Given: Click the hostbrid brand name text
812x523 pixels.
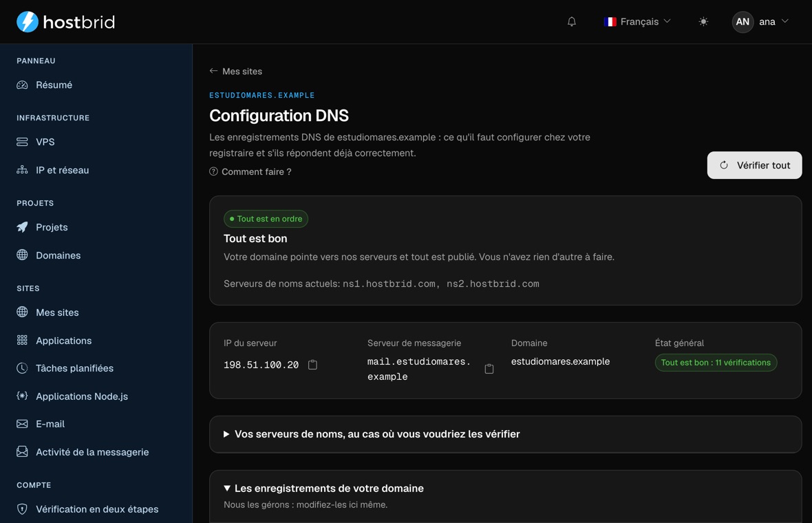Looking at the screenshot, I should pyautogui.click(x=78, y=22).
